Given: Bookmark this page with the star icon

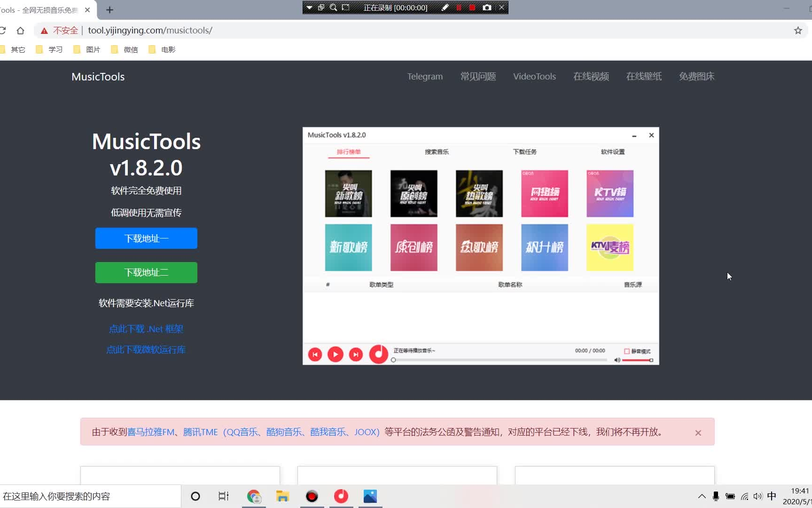Looking at the screenshot, I should coord(798,31).
